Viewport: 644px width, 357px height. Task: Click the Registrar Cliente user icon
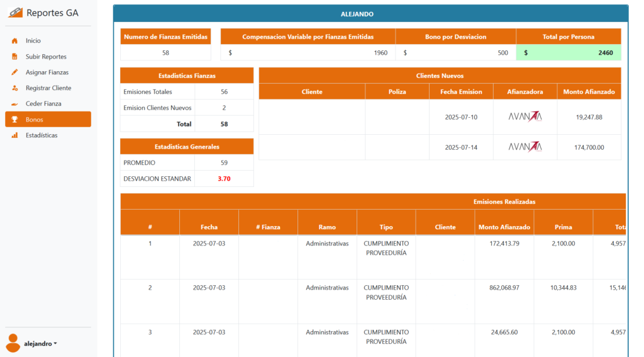(x=14, y=88)
